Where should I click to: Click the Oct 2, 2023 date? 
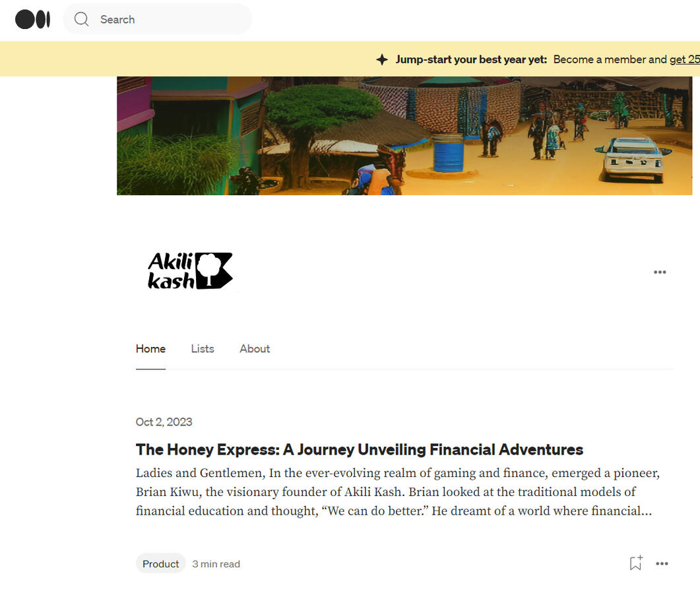click(x=164, y=422)
